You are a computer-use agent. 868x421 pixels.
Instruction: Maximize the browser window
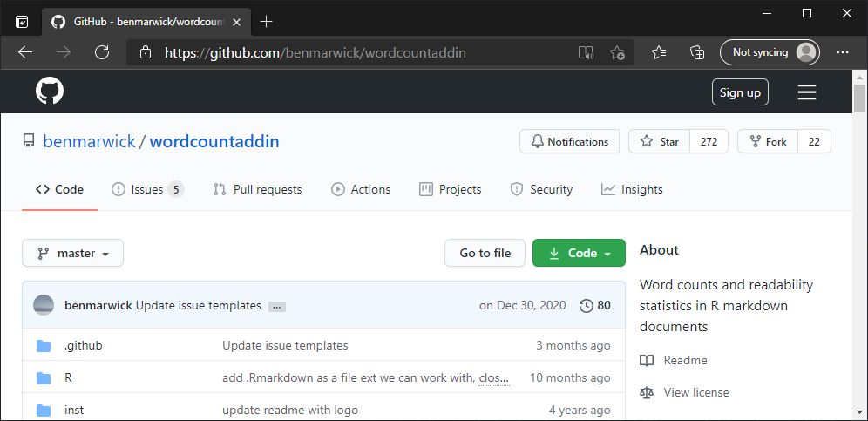point(807,13)
